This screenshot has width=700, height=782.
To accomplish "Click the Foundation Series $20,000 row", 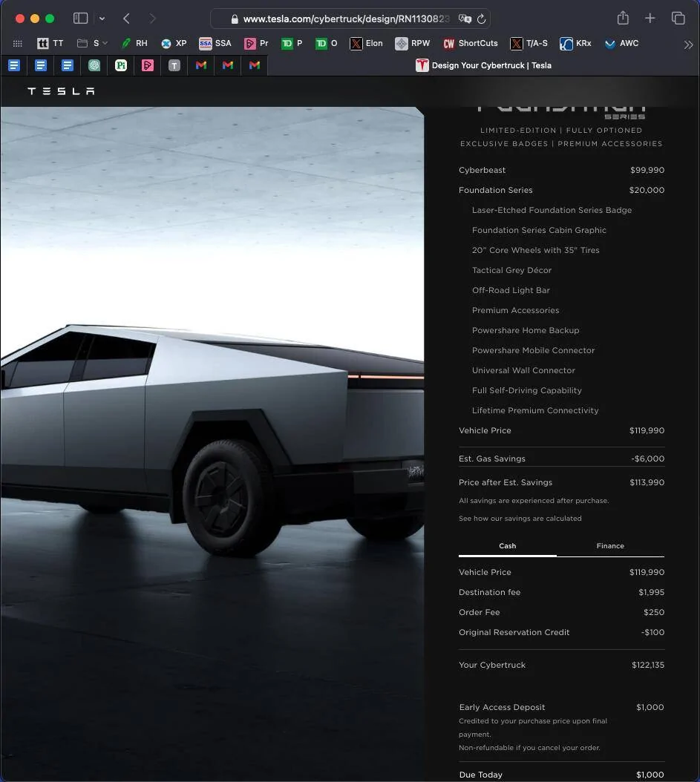I will pyautogui.click(x=561, y=190).
